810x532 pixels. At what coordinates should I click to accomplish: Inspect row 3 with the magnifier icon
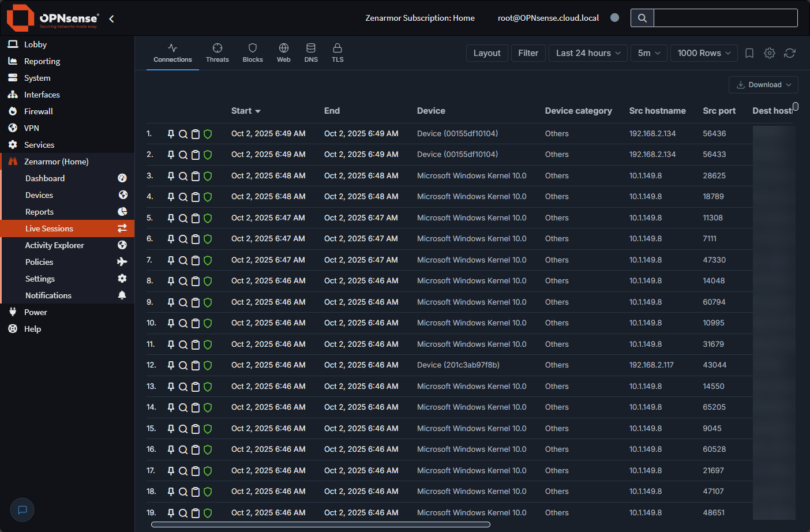click(x=183, y=175)
